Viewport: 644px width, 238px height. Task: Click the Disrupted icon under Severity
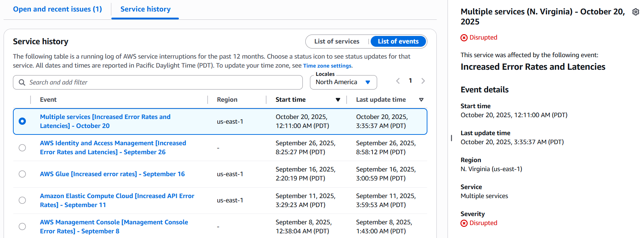pos(464,223)
